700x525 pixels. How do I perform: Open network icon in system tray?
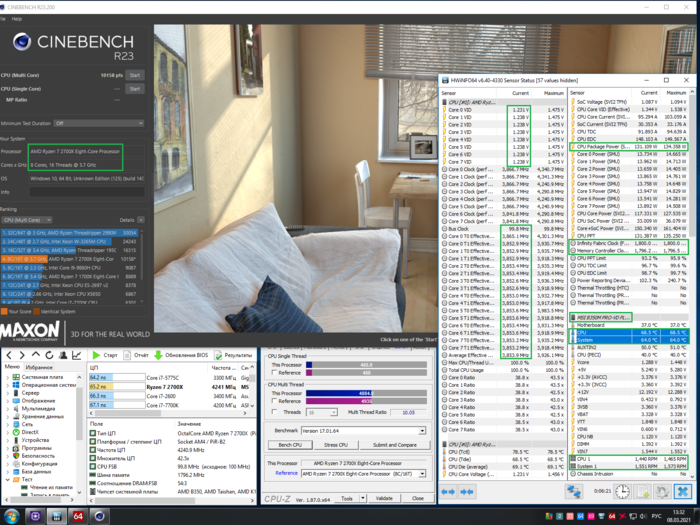pos(633,517)
